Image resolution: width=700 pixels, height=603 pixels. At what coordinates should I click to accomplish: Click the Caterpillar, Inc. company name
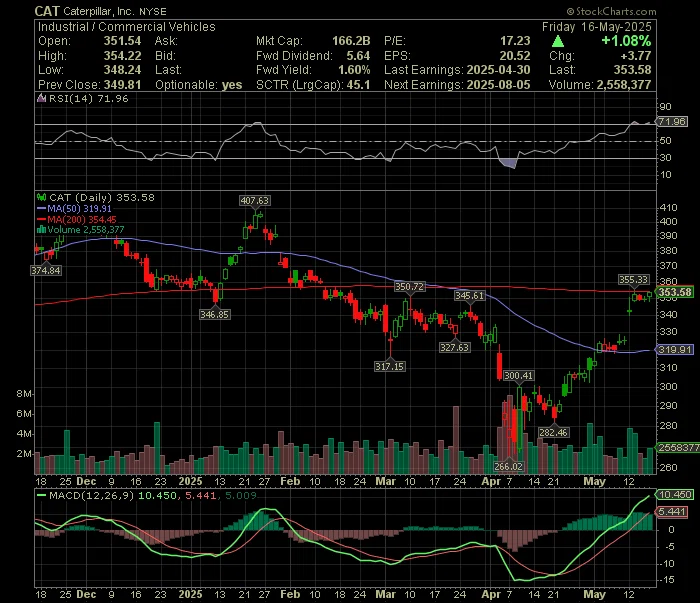(98, 12)
